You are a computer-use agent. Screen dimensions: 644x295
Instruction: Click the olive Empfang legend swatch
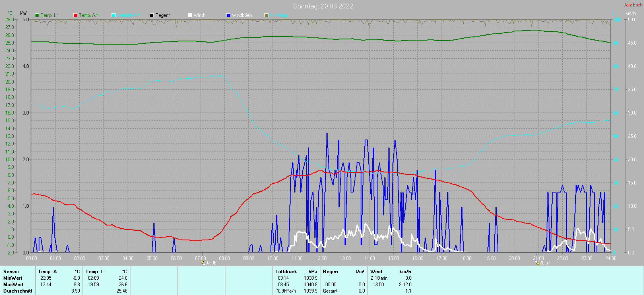click(266, 15)
